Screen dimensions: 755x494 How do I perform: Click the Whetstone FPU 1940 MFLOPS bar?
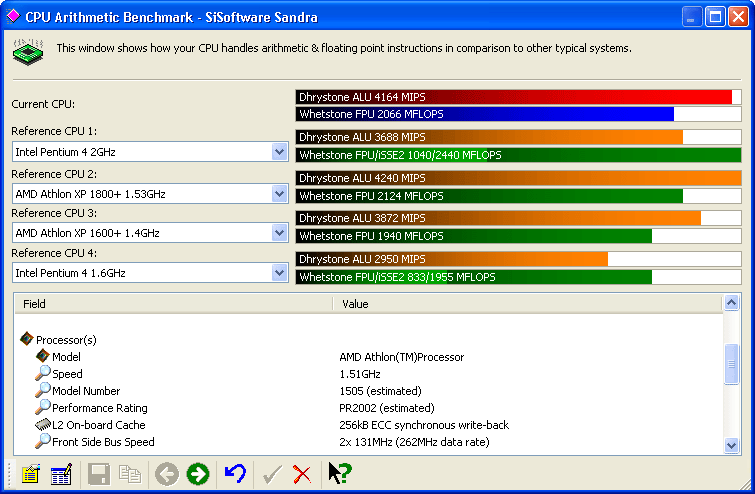coord(519,236)
